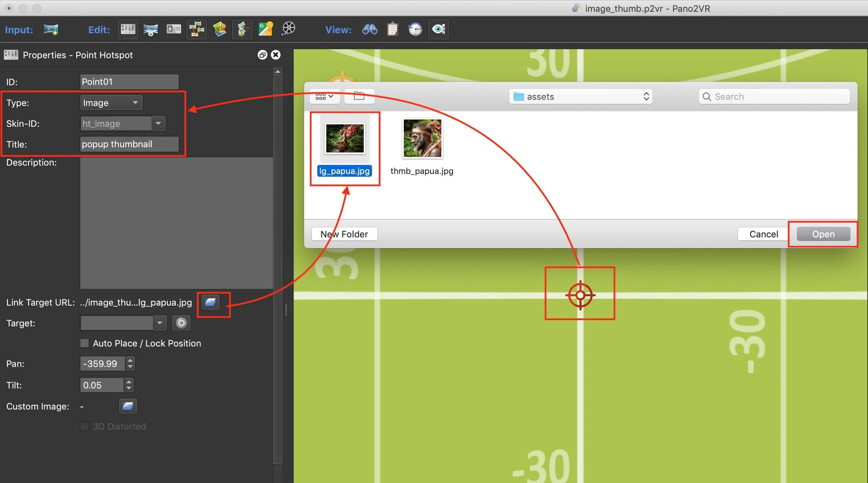
Task: Enable Auto Place / Lock Position checkbox
Action: (x=84, y=343)
